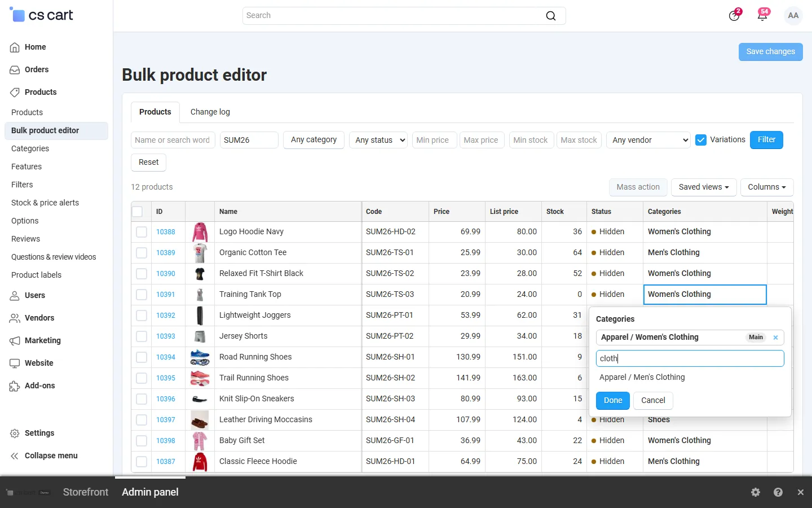Open the AA user avatar menu
Image resolution: width=812 pixels, height=508 pixels.
pyautogui.click(x=793, y=16)
